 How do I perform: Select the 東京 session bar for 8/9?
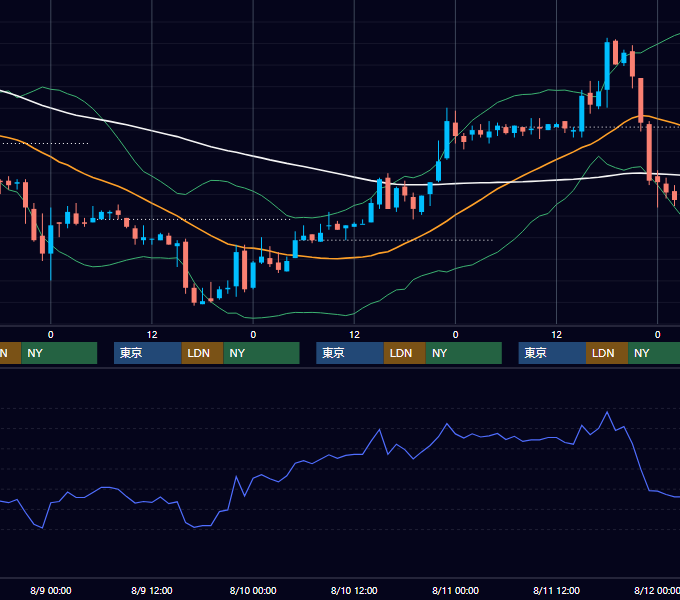click(x=147, y=353)
